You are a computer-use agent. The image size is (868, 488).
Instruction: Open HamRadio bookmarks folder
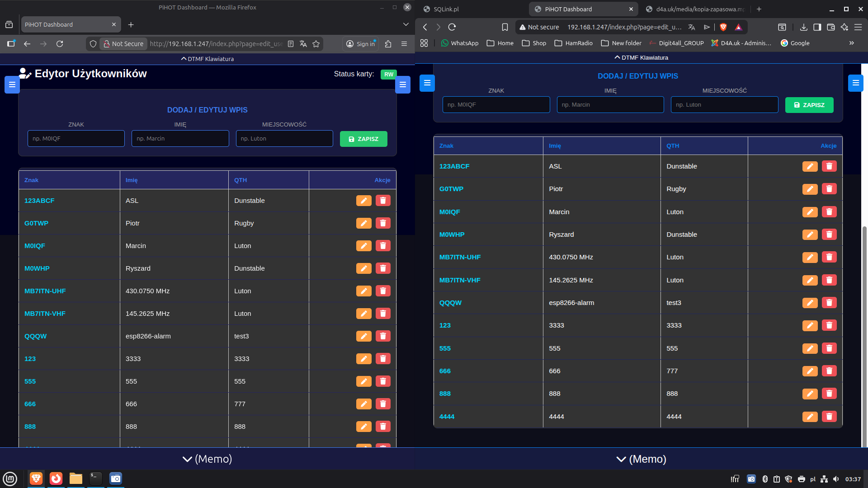(x=573, y=43)
